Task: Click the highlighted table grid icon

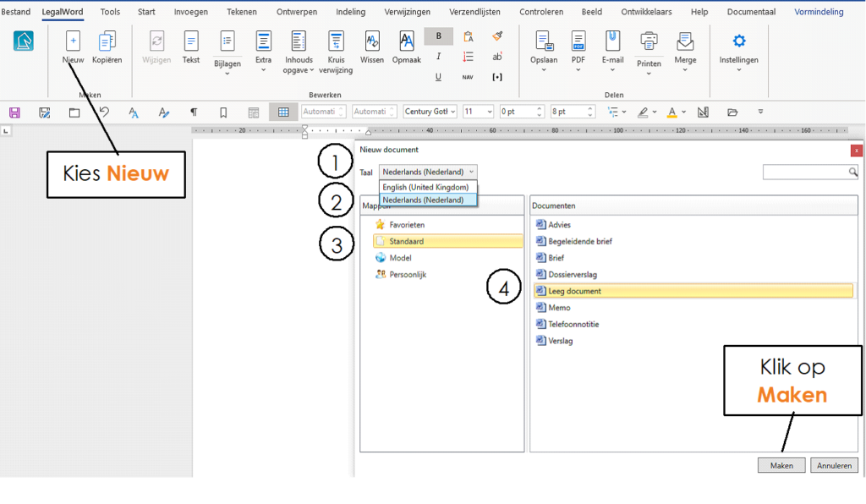Action: [x=283, y=112]
